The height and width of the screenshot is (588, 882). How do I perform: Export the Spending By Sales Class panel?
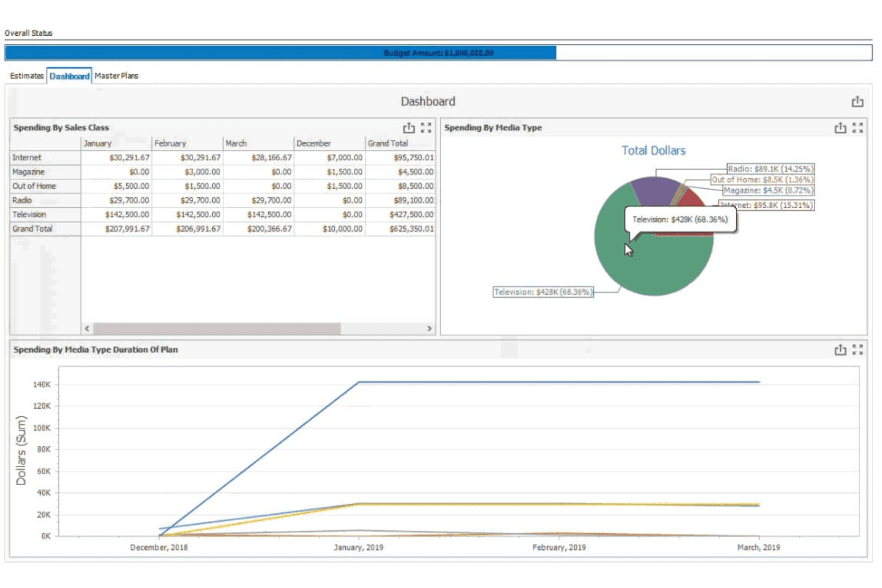[x=409, y=127]
